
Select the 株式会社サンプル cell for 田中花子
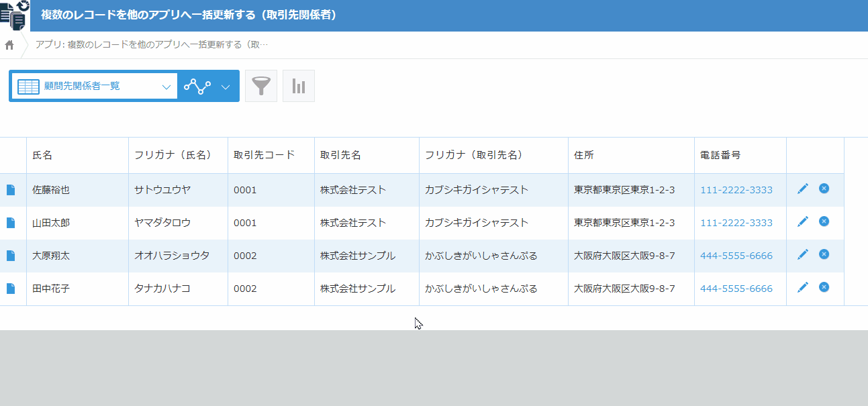pyautogui.click(x=357, y=289)
